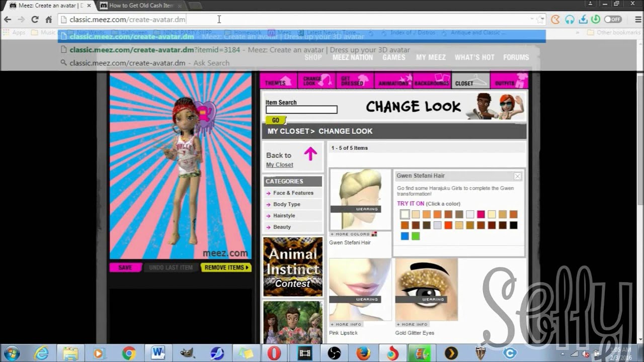The width and height of the screenshot is (644, 362).
Task: Select the Closet tab
Action: (x=470, y=80)
